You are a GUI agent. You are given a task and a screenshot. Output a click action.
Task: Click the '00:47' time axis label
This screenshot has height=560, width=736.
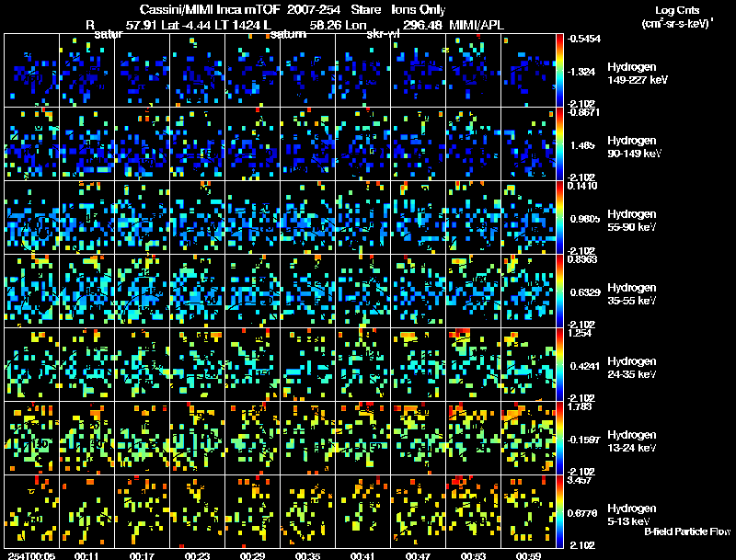(419, 555)
